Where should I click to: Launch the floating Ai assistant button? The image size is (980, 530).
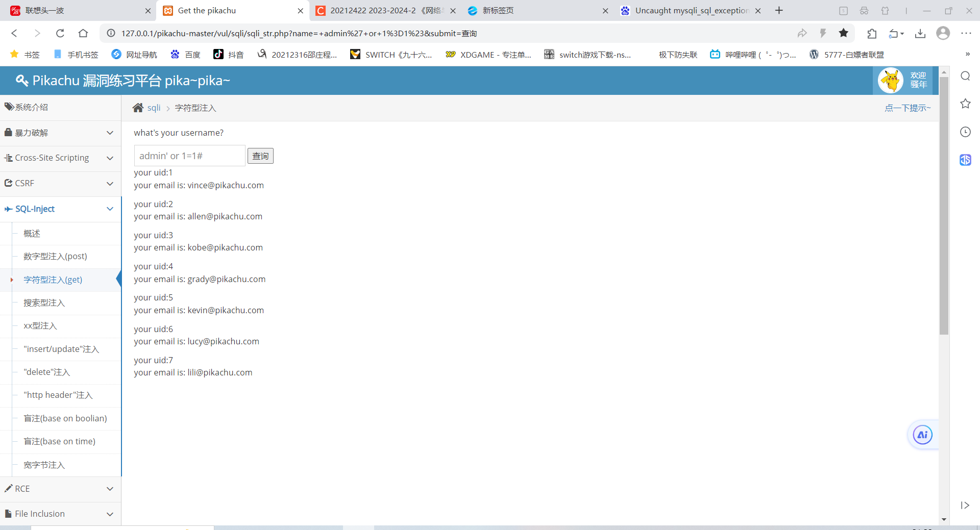tap(922, 435)
